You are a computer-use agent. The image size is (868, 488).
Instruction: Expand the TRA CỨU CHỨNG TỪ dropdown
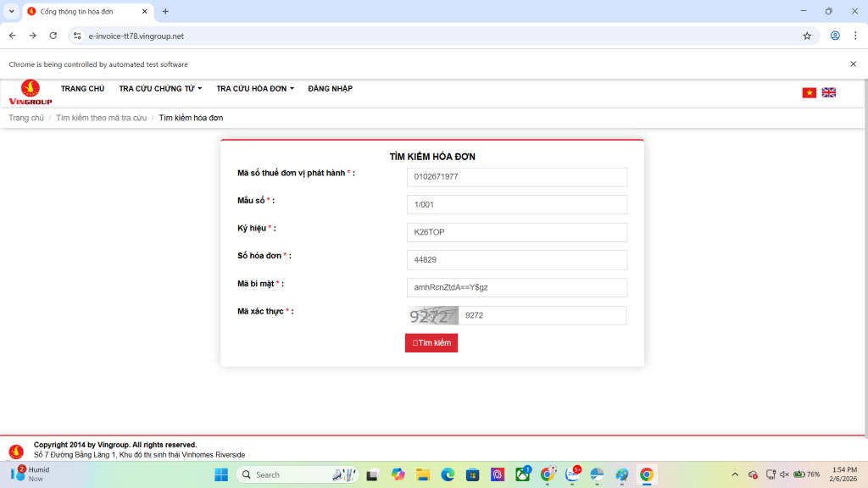click(x=160, y=88)
